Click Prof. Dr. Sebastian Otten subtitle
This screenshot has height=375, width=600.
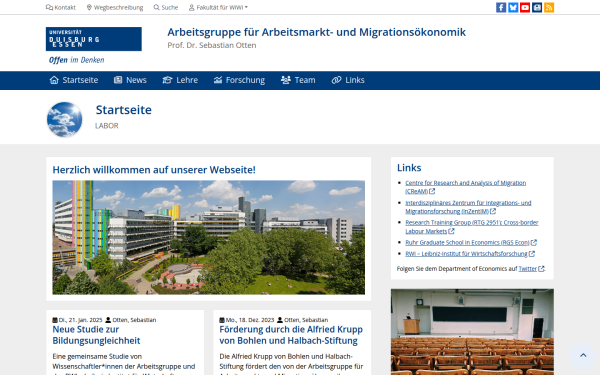[212, 45]
